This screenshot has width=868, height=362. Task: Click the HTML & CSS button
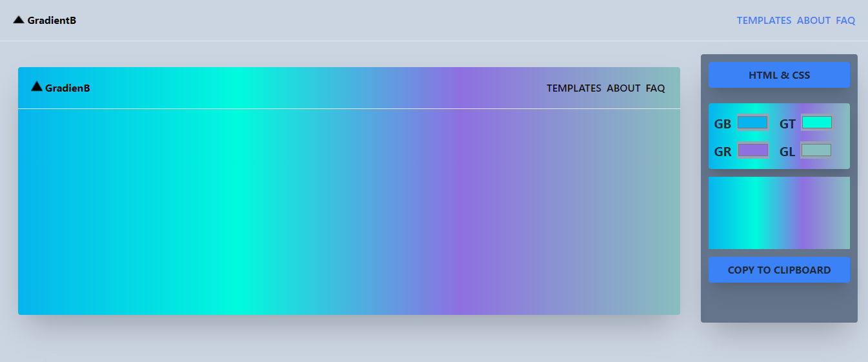tap(779, 75)
